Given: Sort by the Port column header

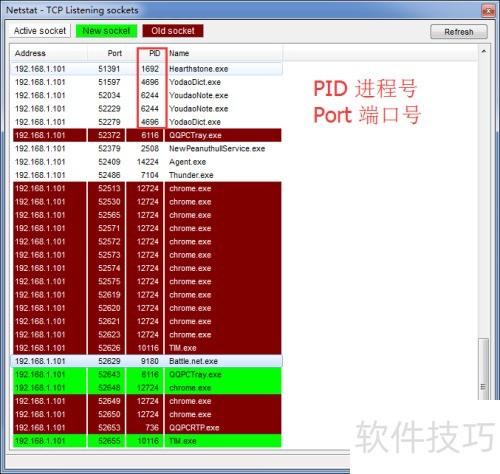Looking at the screenshot, I should (x=107, y=53).
